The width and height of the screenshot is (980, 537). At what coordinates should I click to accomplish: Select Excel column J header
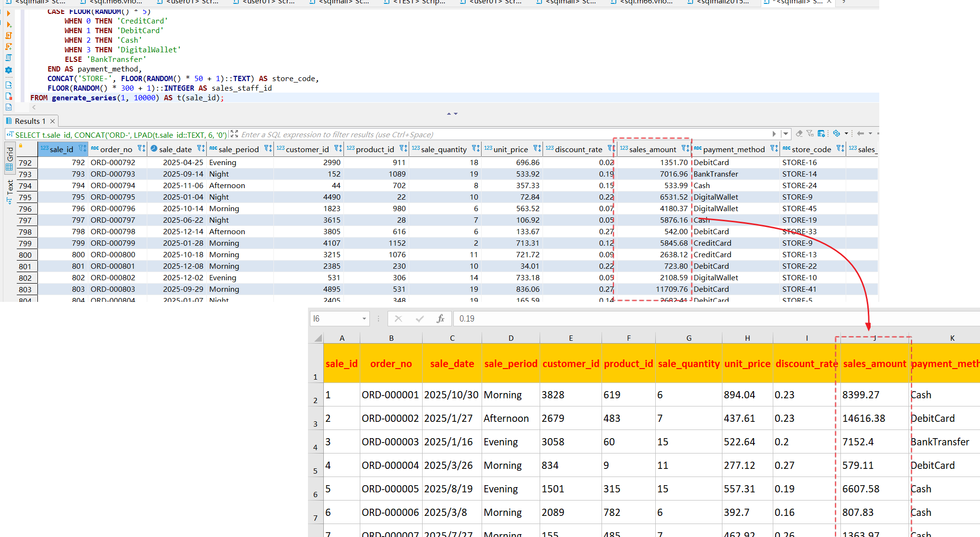point(874,338)
